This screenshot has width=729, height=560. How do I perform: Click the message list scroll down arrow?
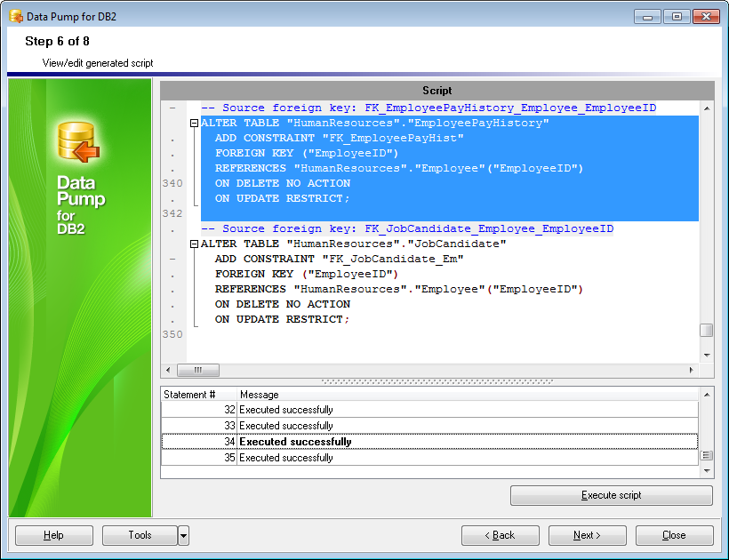[x=707, y=471]
